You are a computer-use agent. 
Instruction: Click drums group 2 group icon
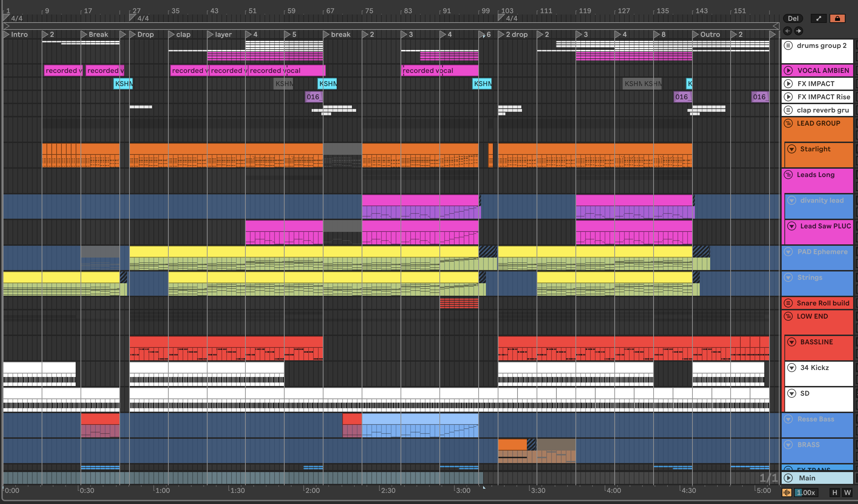pyautogui.click(x=789, y=45)
